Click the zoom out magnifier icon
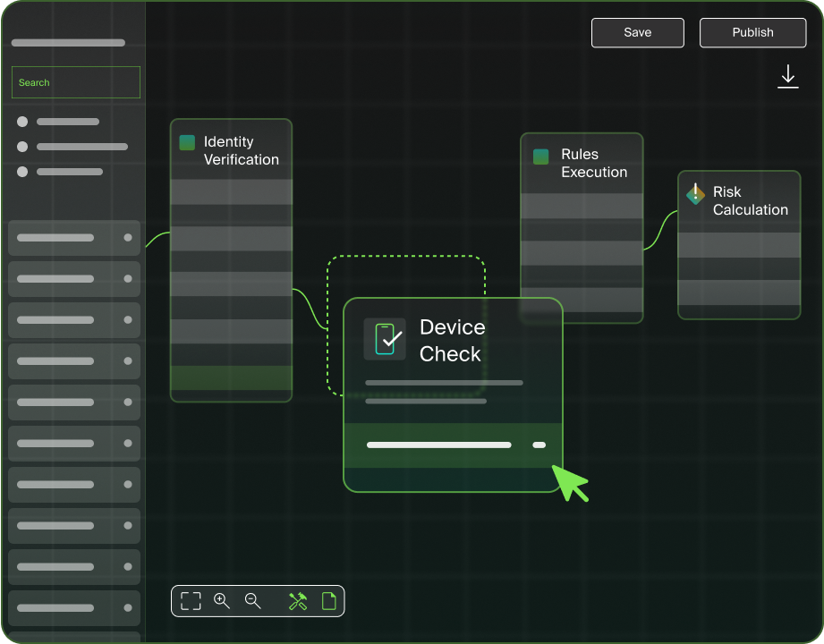The height and width of the screenshot is (644, 824). click(x=253, y=601)
